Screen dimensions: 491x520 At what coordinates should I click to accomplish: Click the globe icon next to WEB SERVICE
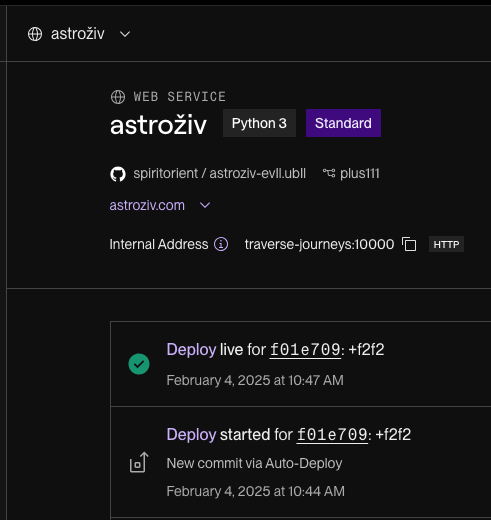(x=118, y=97)
